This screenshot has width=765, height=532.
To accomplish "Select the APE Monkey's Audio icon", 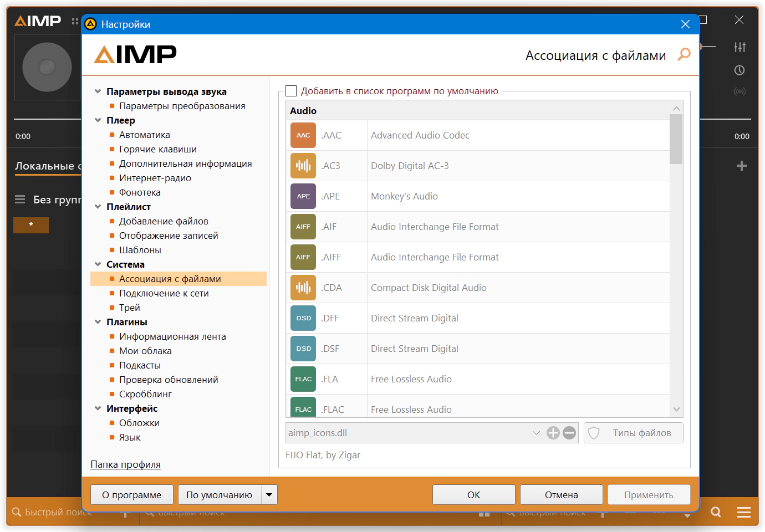I will [x=303, y=196].
